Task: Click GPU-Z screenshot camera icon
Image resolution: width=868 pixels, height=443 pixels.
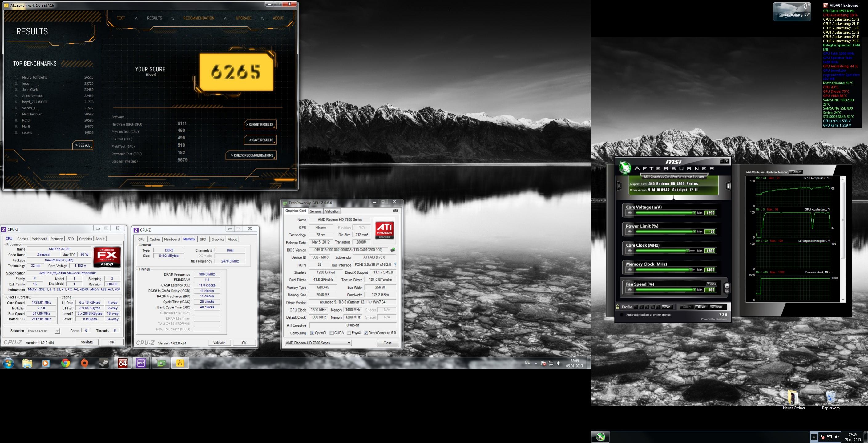Action: 395,211
